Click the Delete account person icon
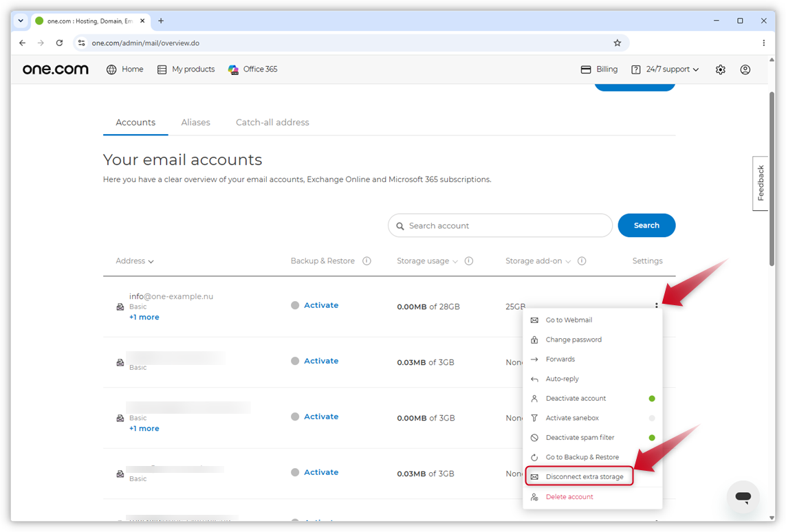Viewport: 786px width, 532px height. coord(534,497)
